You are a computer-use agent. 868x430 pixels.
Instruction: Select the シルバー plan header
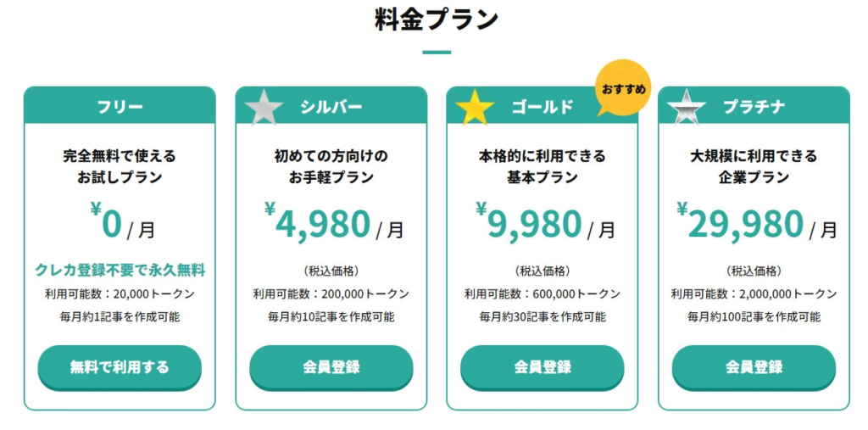click(x=331, y=106)
